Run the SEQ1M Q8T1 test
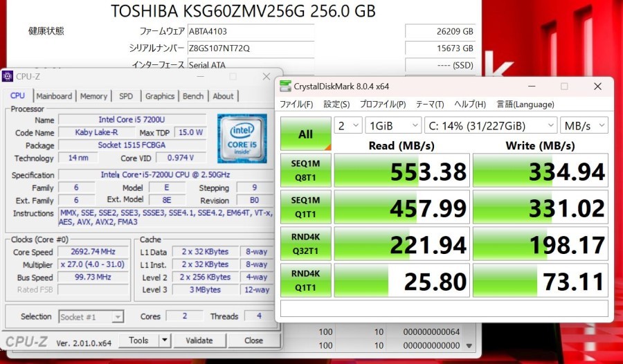The height and width of the screenshot is (364, 623). (305, 170)
